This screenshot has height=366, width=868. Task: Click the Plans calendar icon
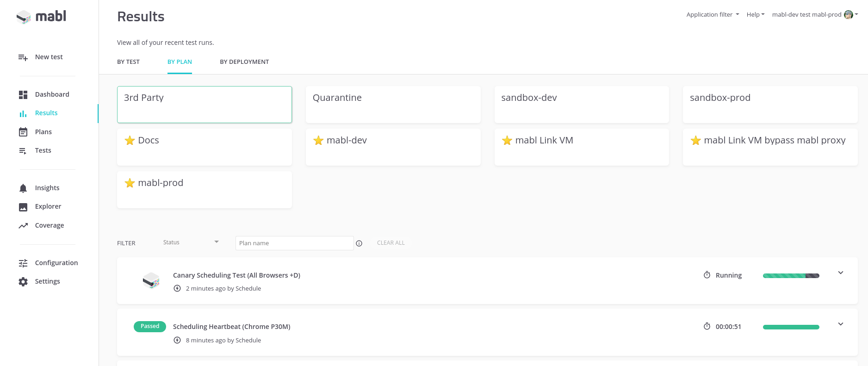coord(23,132)
